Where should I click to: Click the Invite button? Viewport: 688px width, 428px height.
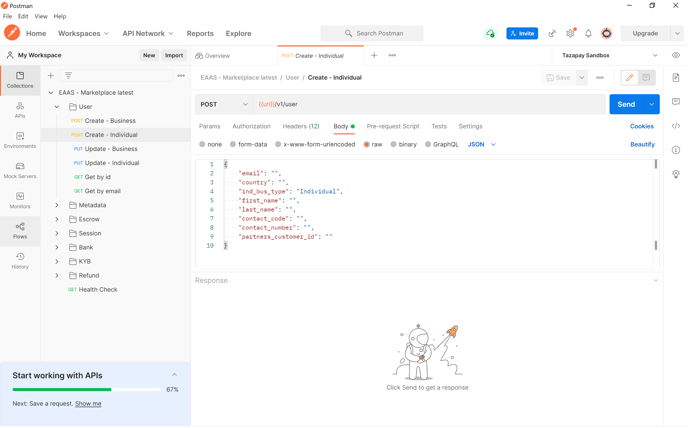click(x=522, y=33)
